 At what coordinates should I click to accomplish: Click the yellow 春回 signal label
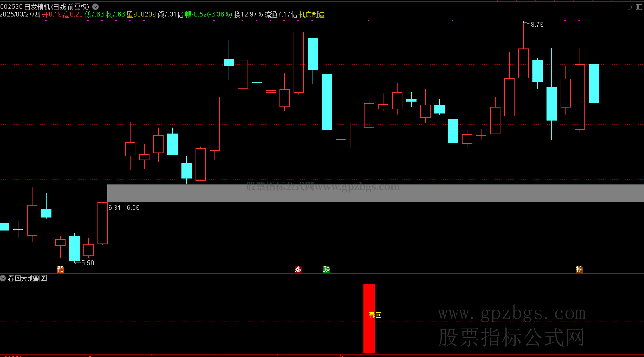click(x=375, y=315)
